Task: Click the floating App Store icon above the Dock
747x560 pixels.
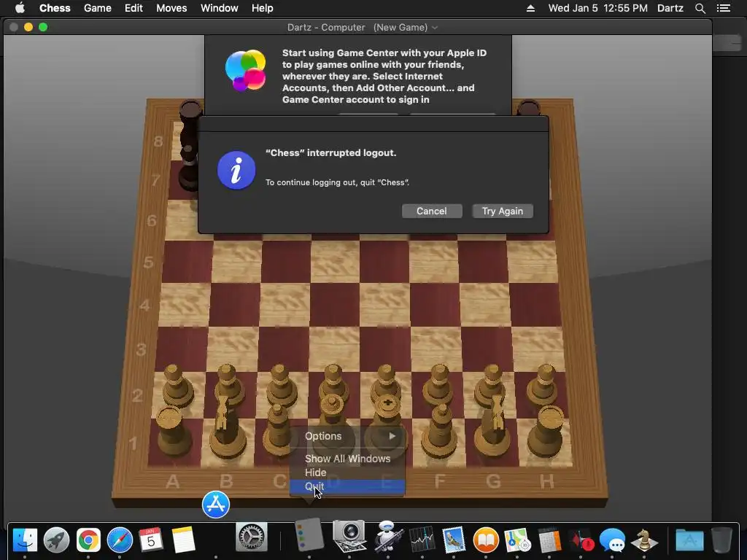Action: 216,505
